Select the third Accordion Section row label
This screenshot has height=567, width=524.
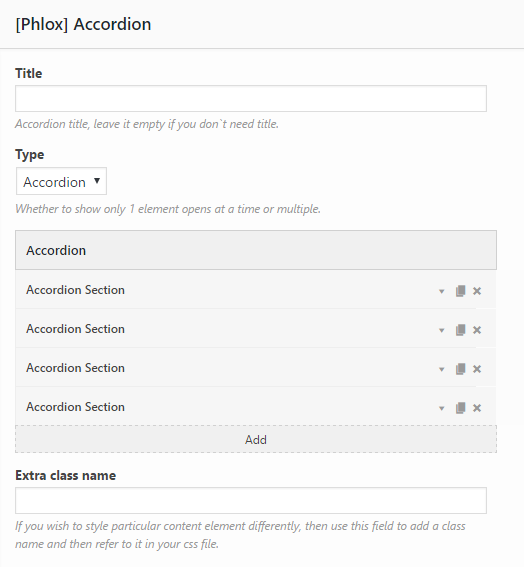[x=75, y=368]
